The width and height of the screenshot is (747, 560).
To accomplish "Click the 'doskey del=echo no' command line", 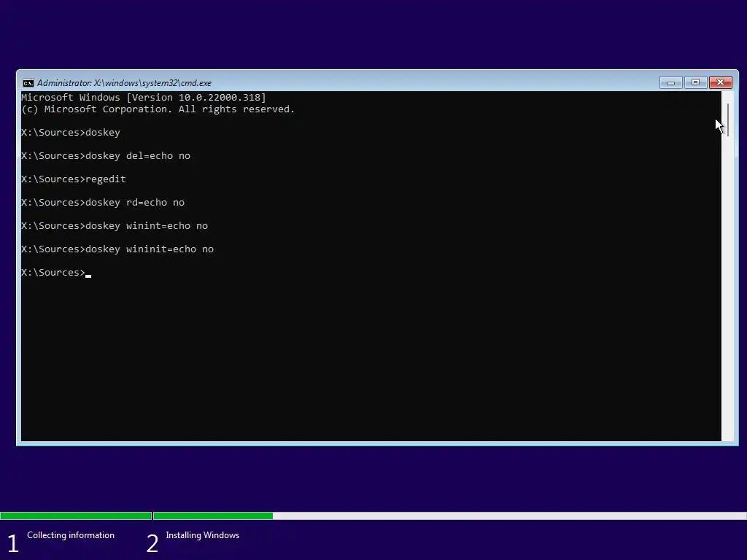I will pos(106,156).
